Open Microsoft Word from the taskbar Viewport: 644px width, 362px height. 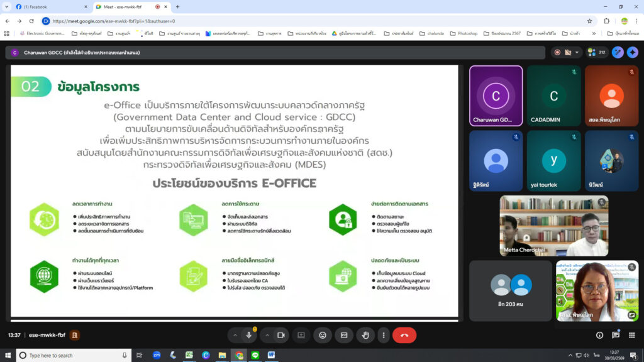pos(272,355)
